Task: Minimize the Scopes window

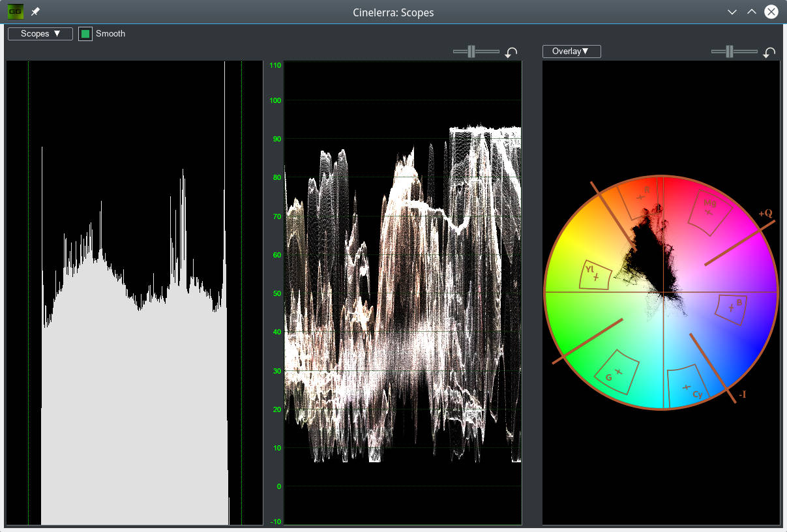Action: click(x=732, y=12)
